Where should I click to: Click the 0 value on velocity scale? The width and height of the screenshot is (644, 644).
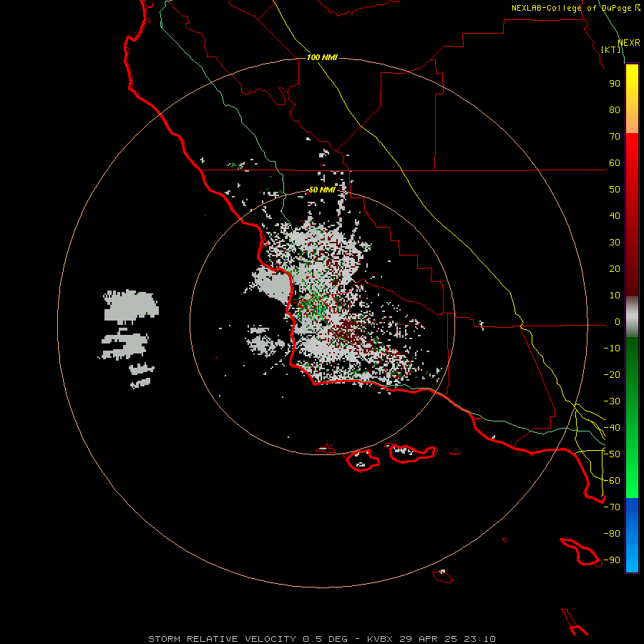point(618,322)
